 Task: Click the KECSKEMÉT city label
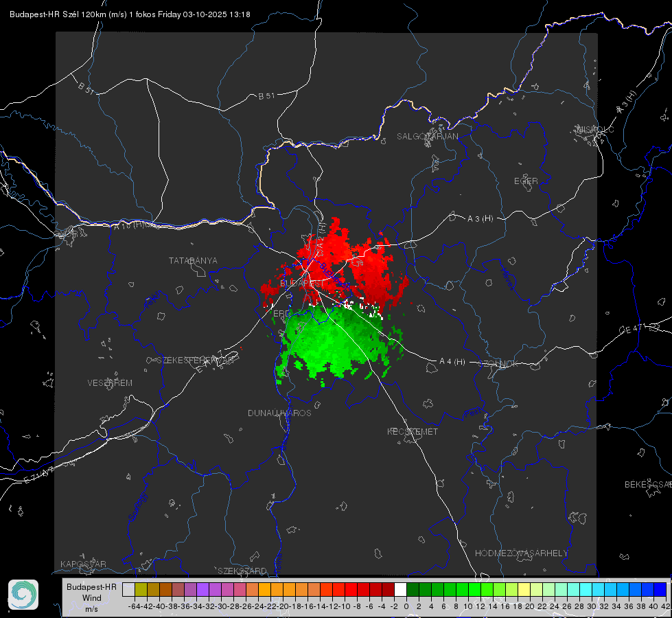pyautogui.click(x=413, y=431)
